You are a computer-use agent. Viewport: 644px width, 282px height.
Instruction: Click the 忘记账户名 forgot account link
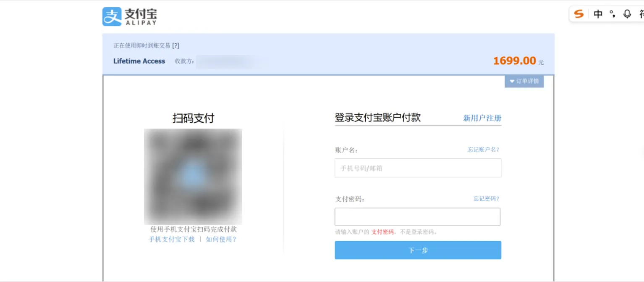(482, 149)
